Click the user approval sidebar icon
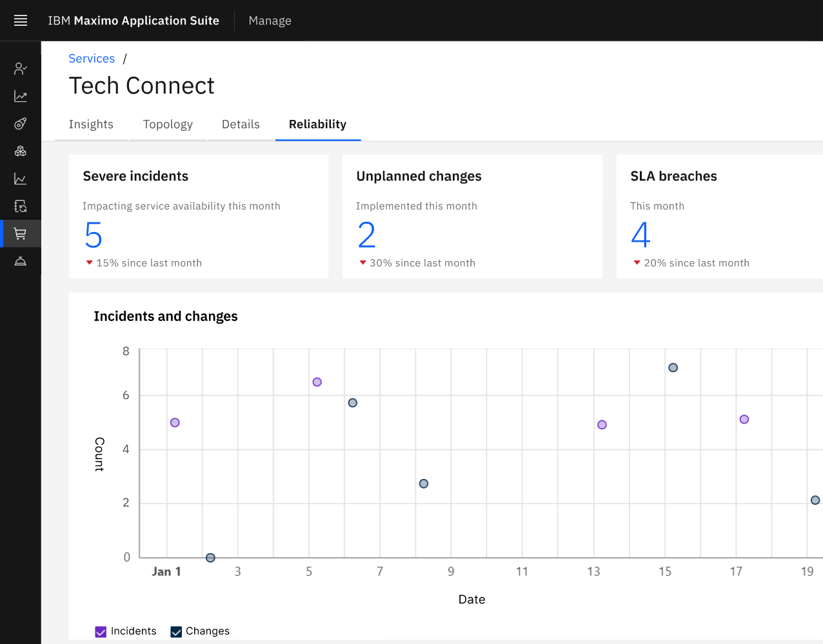Viewport: 823px width, 644px height. pos(21,68)
